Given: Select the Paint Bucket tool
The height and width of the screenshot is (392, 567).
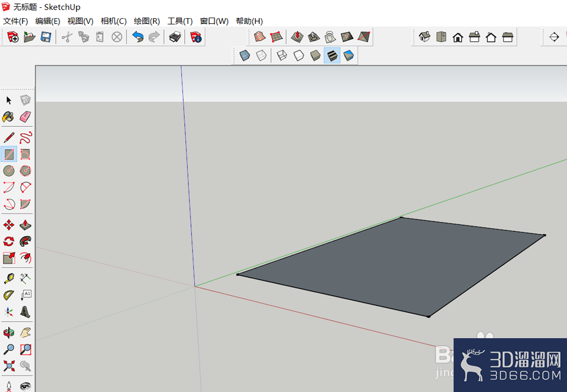Looking at the screenshot, I should coord(9,117).
